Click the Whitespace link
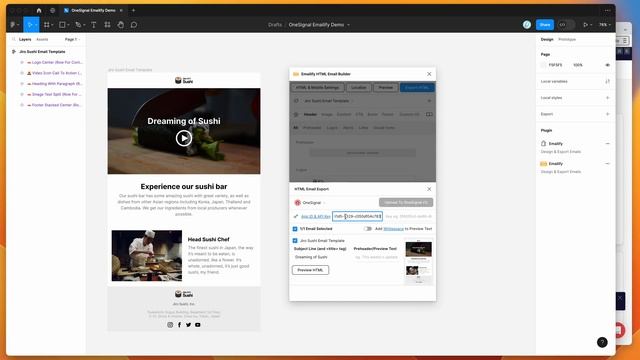Image resolution: width=640 pixels, height=360 pixels. pyautogui.click(x=393, y=229)
